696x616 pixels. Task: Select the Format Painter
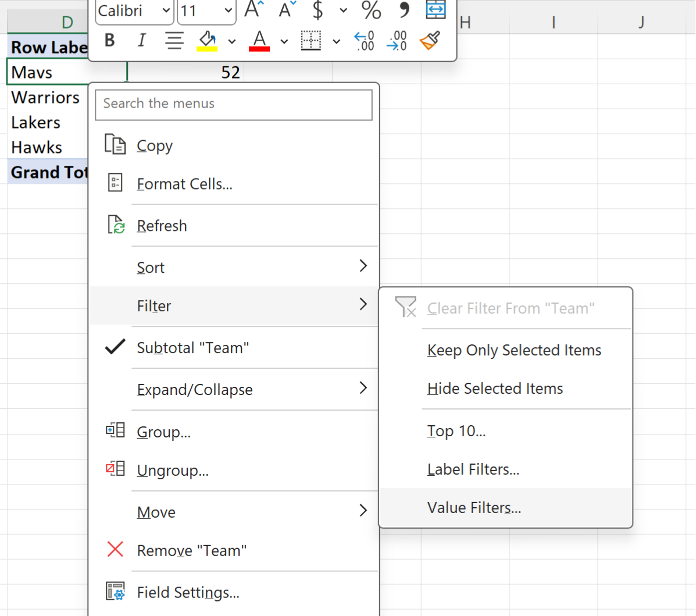click(x=430, y=41)
